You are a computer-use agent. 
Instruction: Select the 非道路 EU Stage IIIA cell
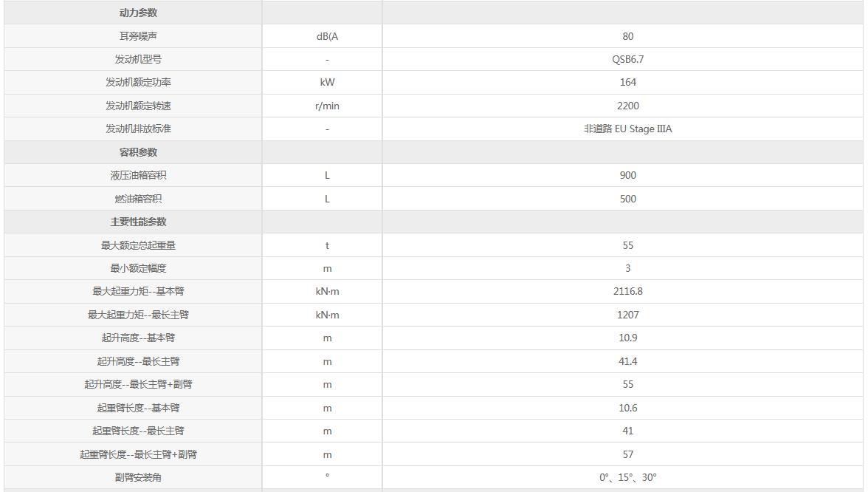coord(627,129)
